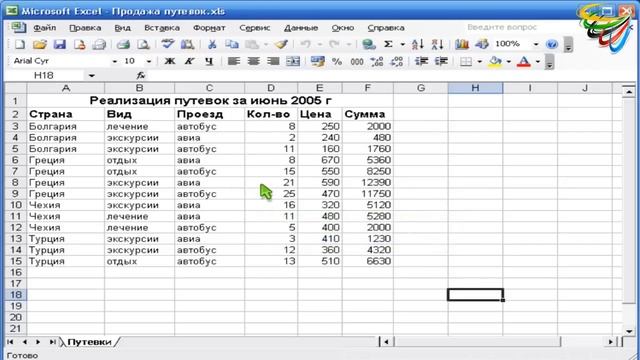Apply percent style format

[337, 62]
